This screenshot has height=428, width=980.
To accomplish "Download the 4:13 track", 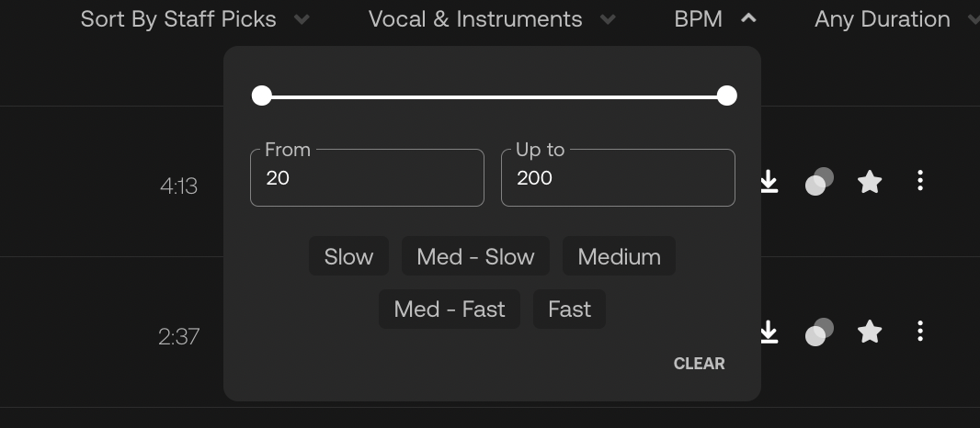I will point(769,182).
